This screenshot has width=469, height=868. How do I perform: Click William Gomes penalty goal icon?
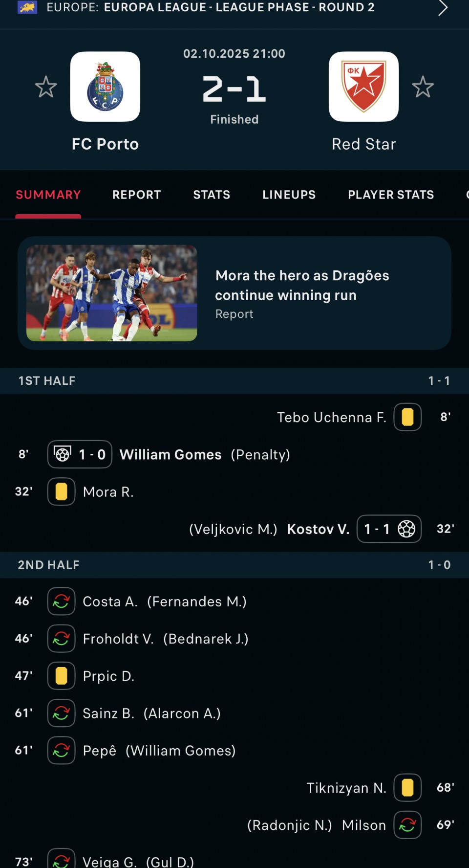click(x=63, y=454)
